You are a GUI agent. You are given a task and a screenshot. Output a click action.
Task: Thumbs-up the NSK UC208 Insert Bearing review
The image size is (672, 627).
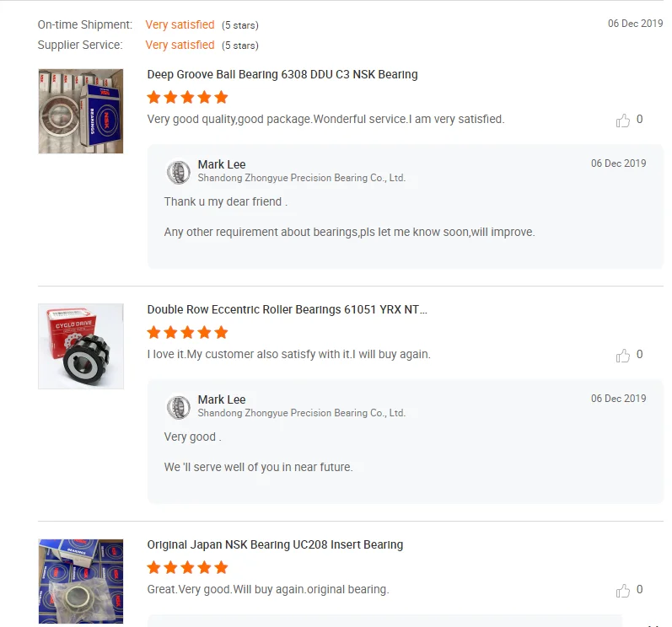click(x=623, y=591)
